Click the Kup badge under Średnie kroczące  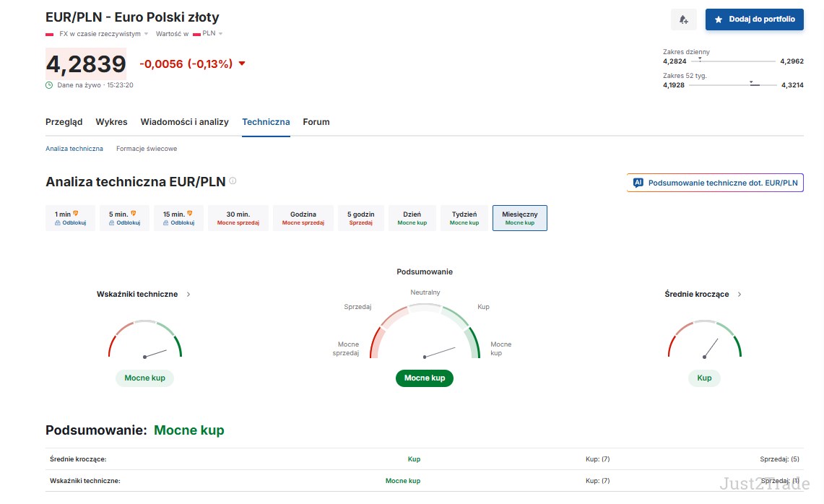click(x=704, y=378)
